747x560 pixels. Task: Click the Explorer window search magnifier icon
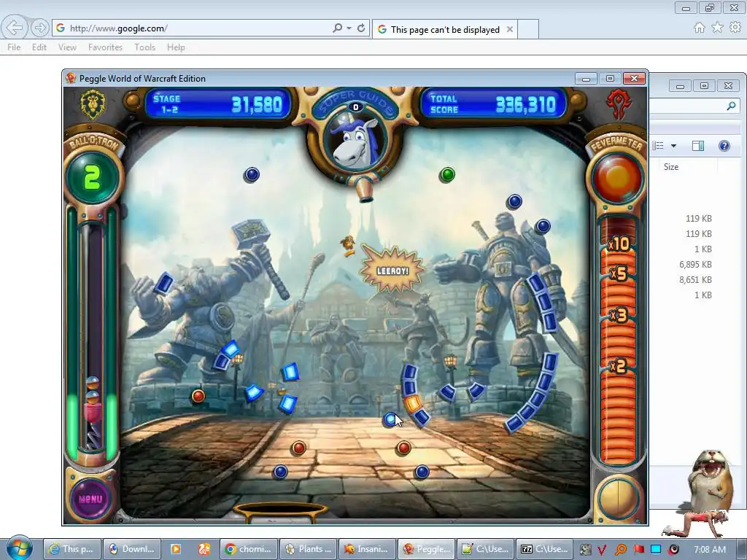click(731, 106)
